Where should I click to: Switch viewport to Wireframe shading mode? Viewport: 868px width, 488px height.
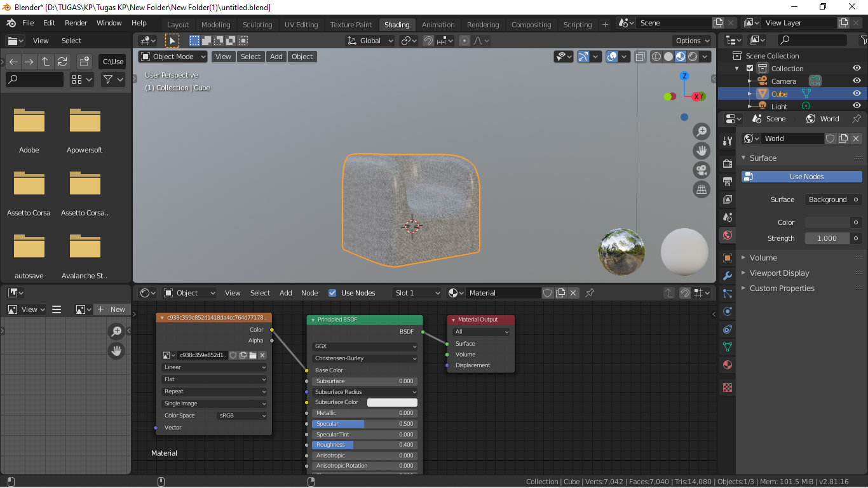655,57
